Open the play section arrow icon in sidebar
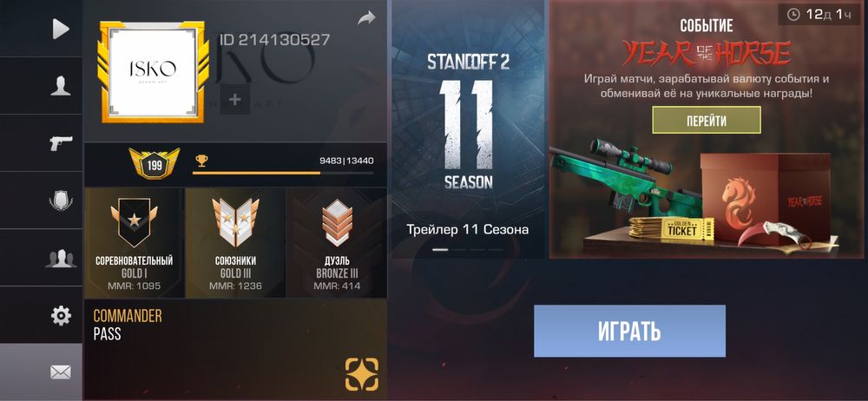This screenshot has width=868, height=401. coord(61,29)
